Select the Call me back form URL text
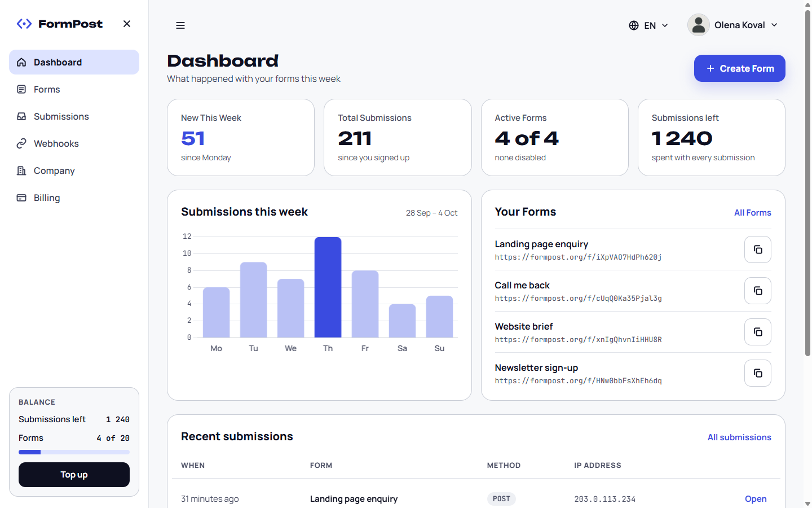812x508 pixels. [578, 299]
